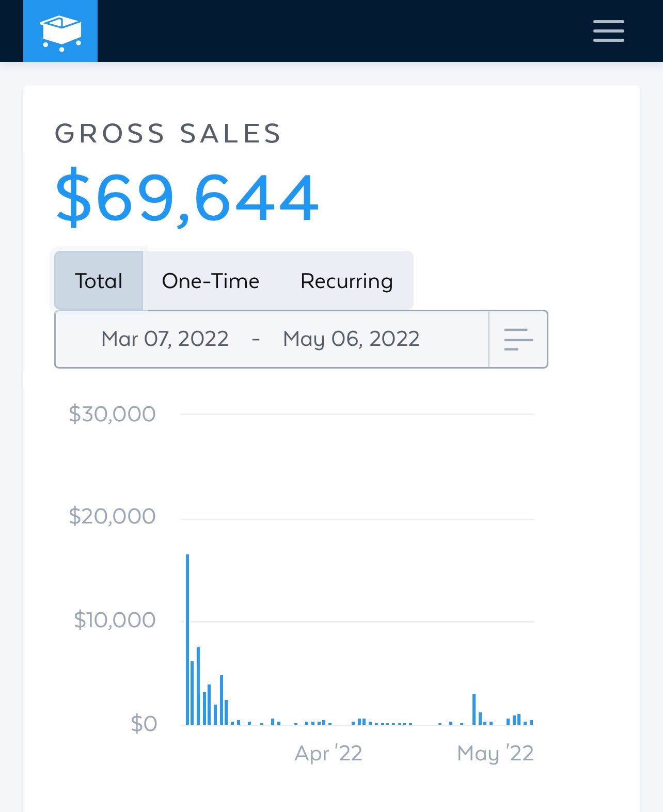Image resolution: width=663 pixels, height=812 pixels.
Task: Click the $10,000 y-axis label
Action: [115, 620]
